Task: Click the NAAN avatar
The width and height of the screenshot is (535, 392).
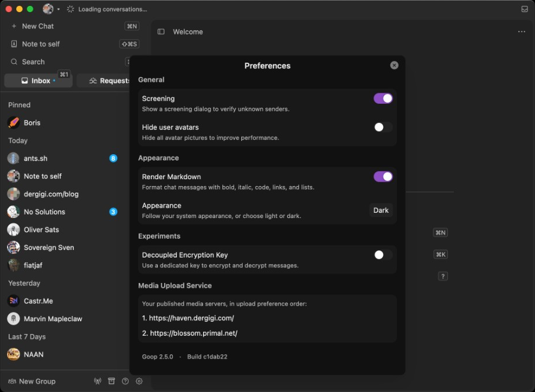Action: point(14,354)
